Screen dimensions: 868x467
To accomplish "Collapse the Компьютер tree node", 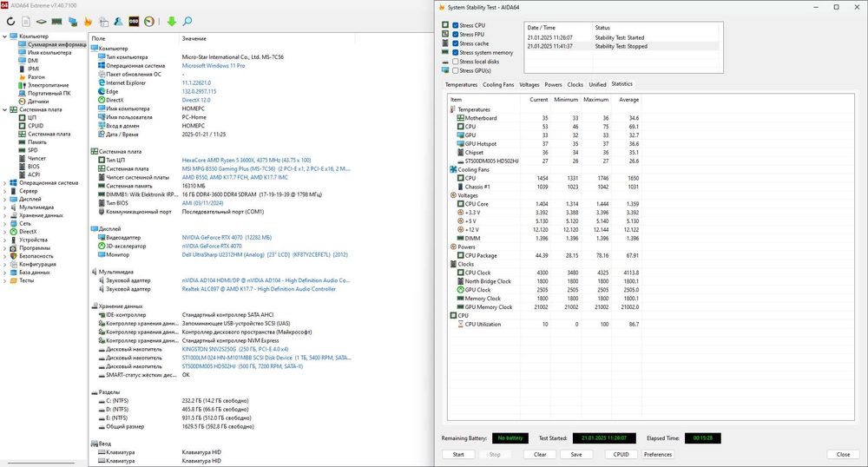I will pyautogui.click(x=5, y=36).
